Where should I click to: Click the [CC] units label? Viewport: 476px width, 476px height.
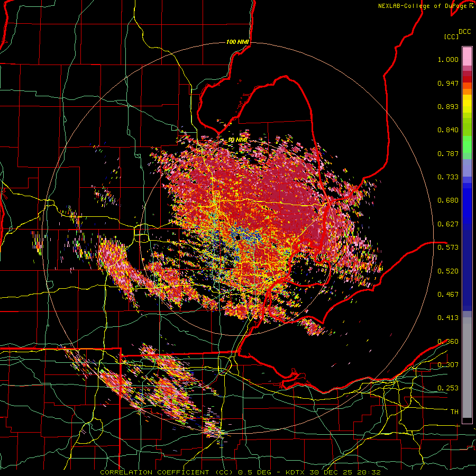(x=452, y=36)
